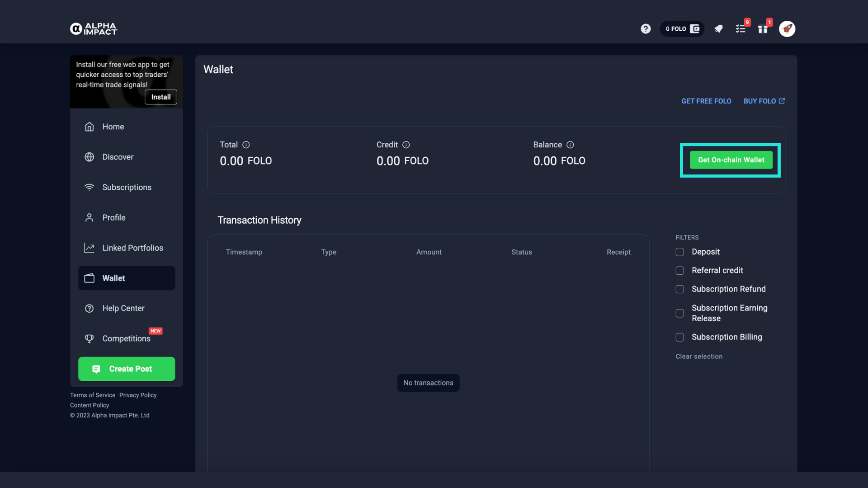Image resolution: width=868 pixels, height=488 pixels.
Task: Click the Install web app button
Action: (161, 97)
